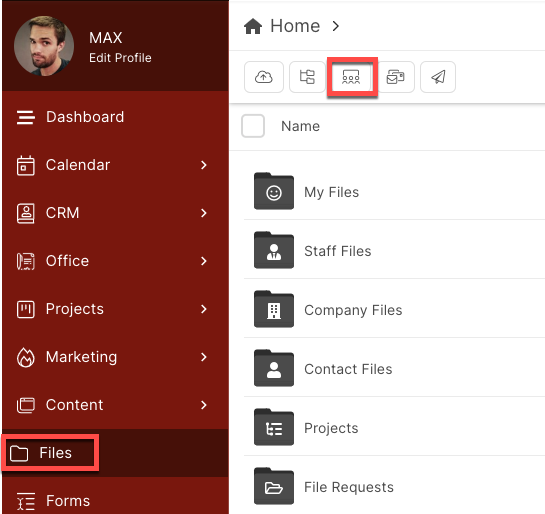Open the folder tree structure icon
545x514 pixels.
click(x=307, y=77)
